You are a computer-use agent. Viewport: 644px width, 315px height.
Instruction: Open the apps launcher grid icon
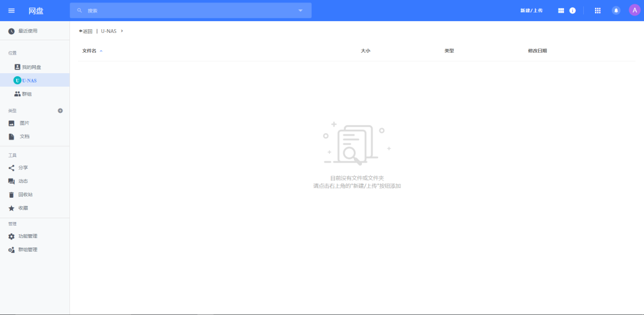click(x=598, y=11)
